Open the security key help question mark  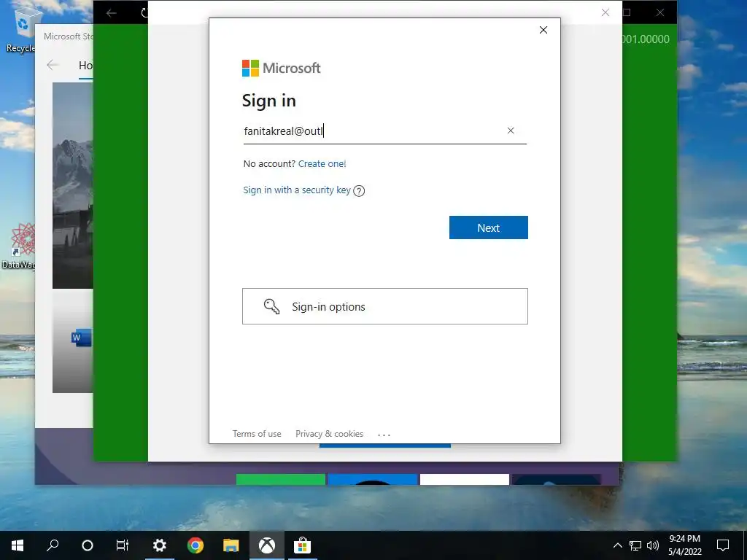359,191
